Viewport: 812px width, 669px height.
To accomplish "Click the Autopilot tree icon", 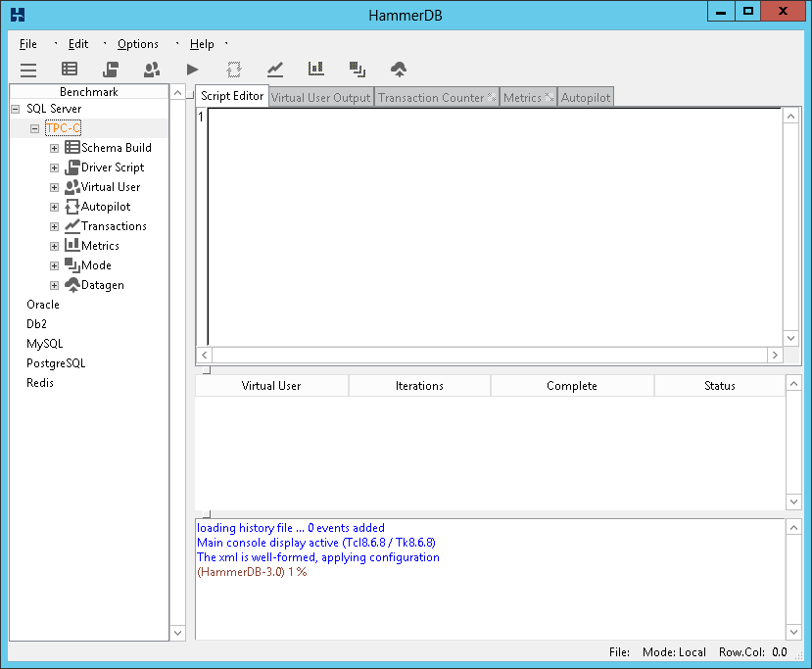I will (x=72, y=207).
